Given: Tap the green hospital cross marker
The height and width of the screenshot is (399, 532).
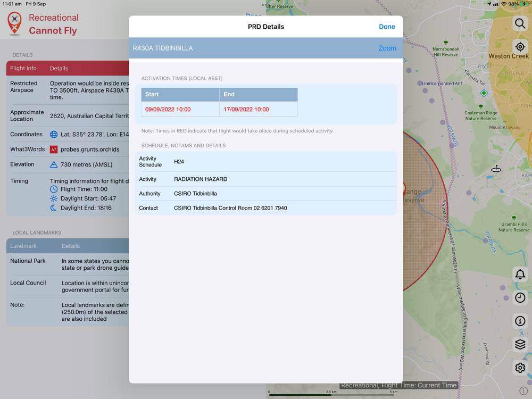Looking at the screenshot, I should [x=484, y=93].
